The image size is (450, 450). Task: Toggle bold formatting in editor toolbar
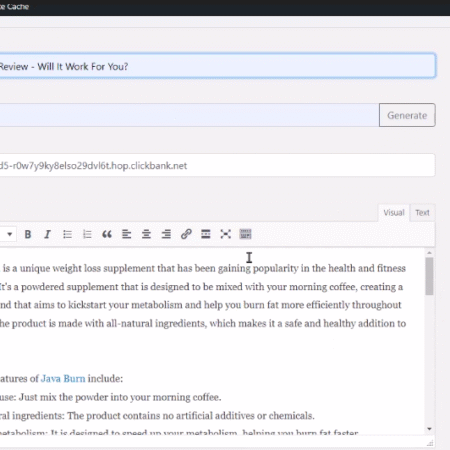click(x=28, y=234)
